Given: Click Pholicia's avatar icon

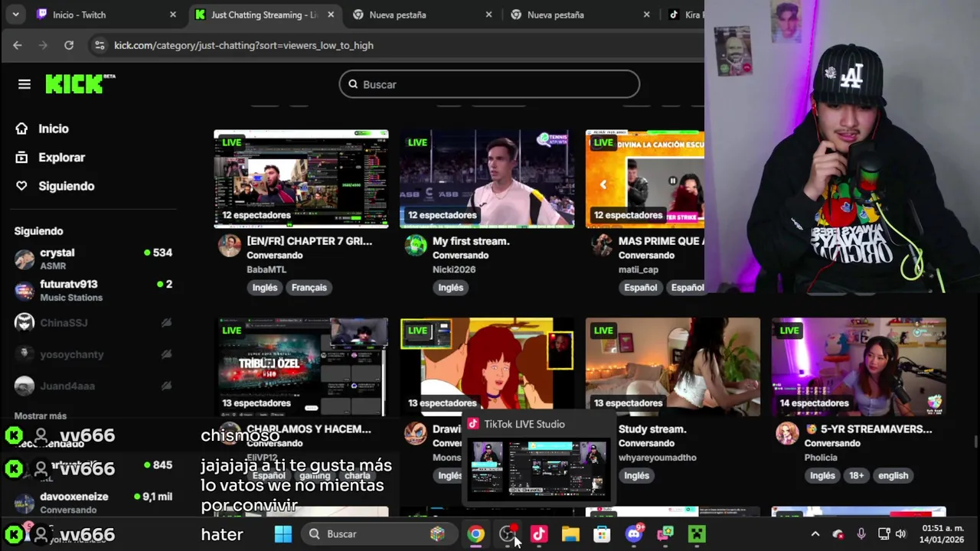Looking at the screenshot, I should [x=787, y=434].
